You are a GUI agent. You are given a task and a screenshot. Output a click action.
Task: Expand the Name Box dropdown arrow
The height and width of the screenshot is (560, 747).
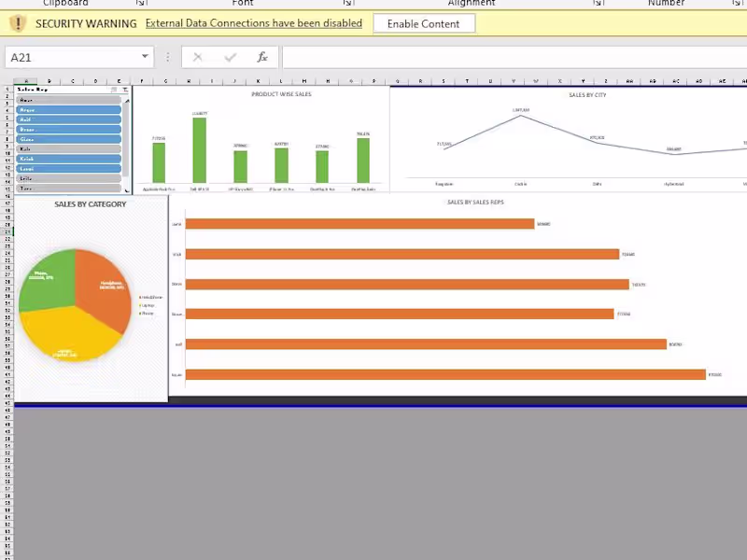(x=145, y=57)
